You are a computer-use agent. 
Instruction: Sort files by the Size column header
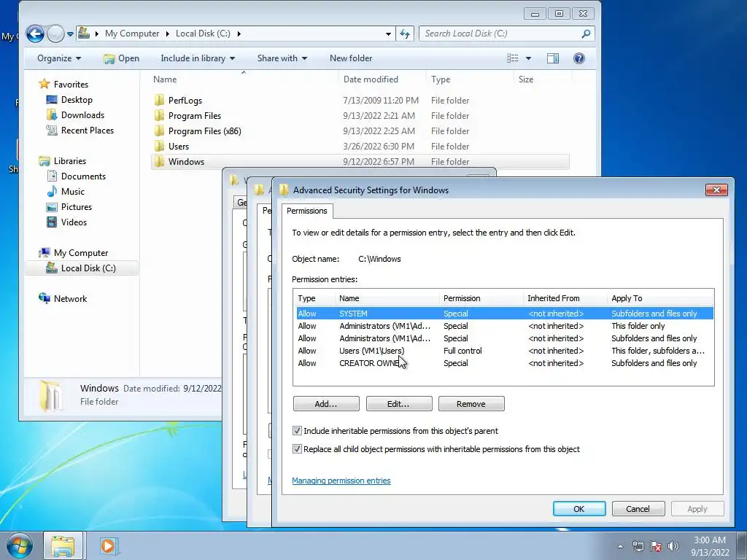click(x=525, y=79)
